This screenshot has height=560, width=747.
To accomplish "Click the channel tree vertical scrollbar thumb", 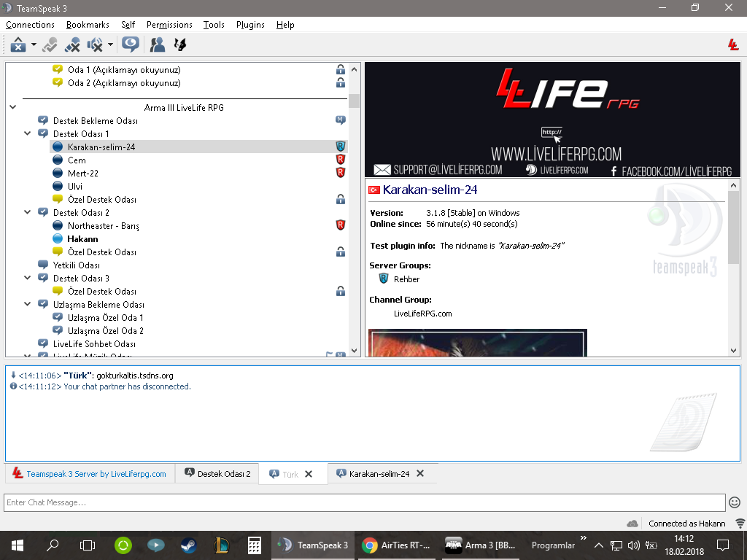I will click(354, 101).
